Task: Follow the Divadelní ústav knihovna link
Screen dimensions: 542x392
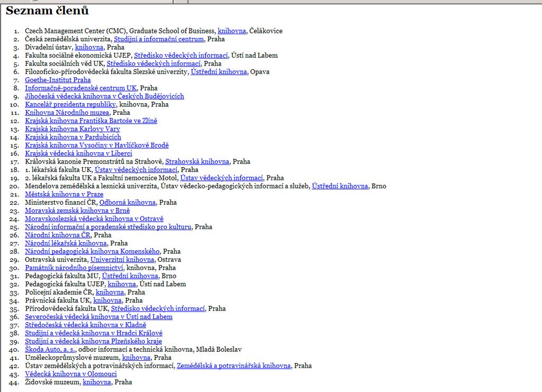Action: point(89,47)
